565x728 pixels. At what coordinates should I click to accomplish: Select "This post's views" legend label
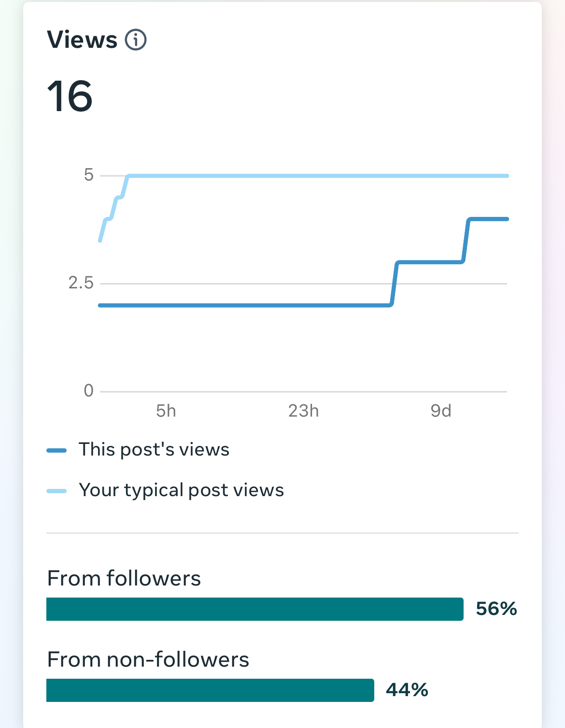(x=154, y=450)
